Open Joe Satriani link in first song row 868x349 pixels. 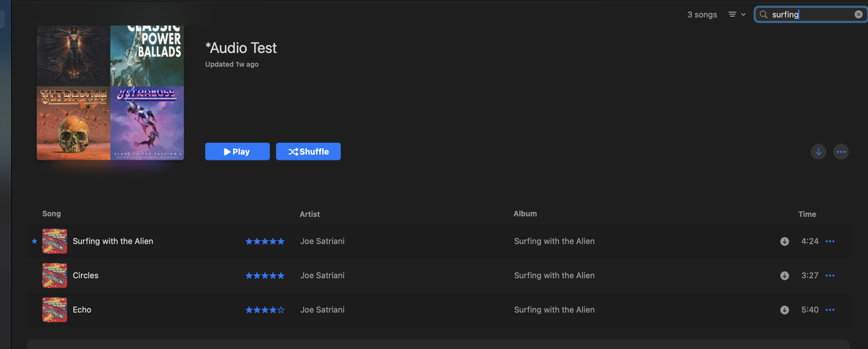322,241
